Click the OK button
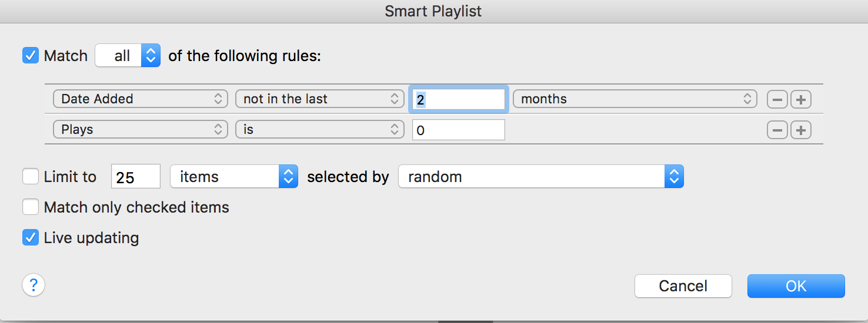Image resolution: width=868 pixels, height=323 pixels. pos(796,286)
